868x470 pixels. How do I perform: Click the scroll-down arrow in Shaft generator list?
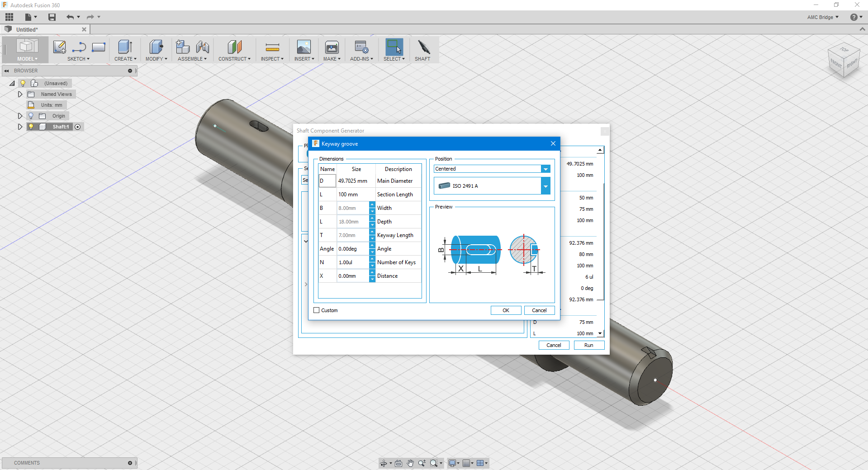pos(600,333)
